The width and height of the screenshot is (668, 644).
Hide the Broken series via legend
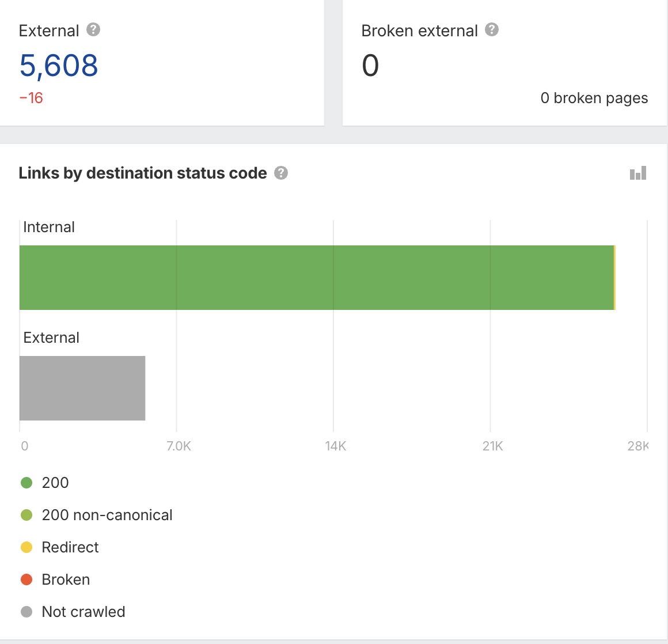pyautogui.click(x=66, y=579)
